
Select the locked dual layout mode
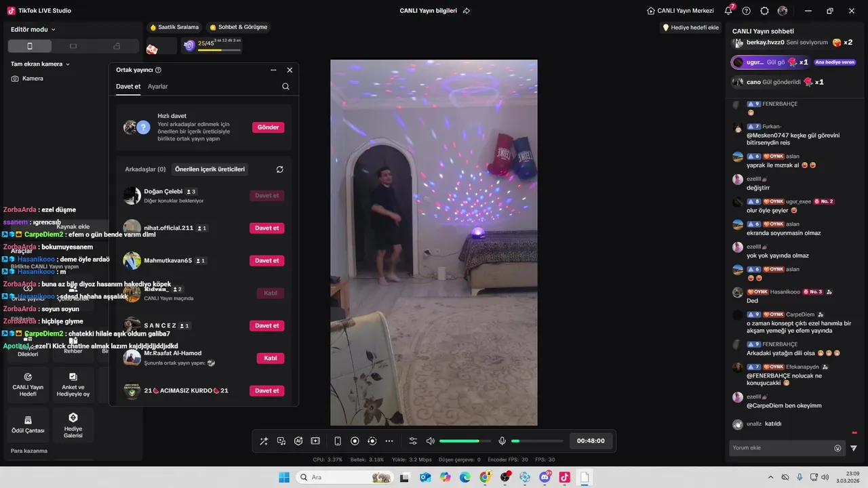[117, 46]
